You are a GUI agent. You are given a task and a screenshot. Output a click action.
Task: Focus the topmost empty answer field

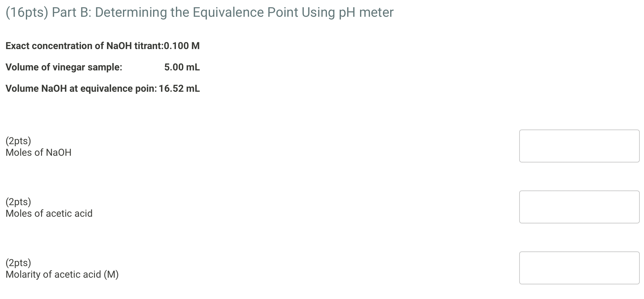pyautogui.click(x=579, y=146)
